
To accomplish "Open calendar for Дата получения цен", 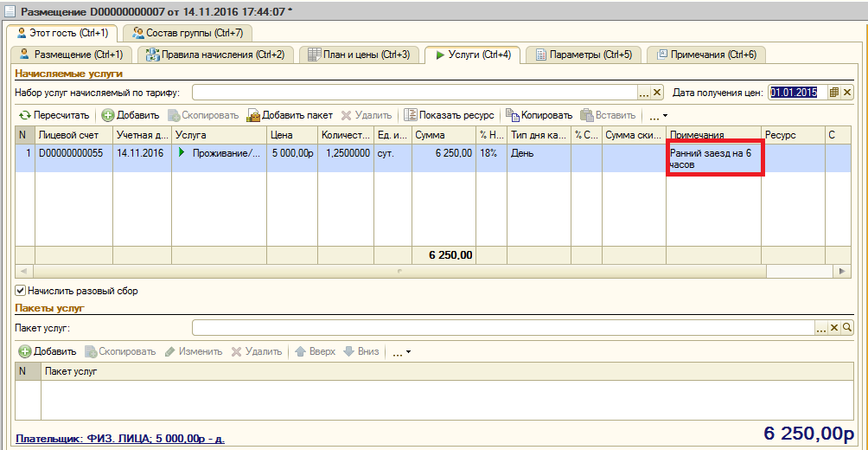I will pyautogui.click(x=834, y=93).
